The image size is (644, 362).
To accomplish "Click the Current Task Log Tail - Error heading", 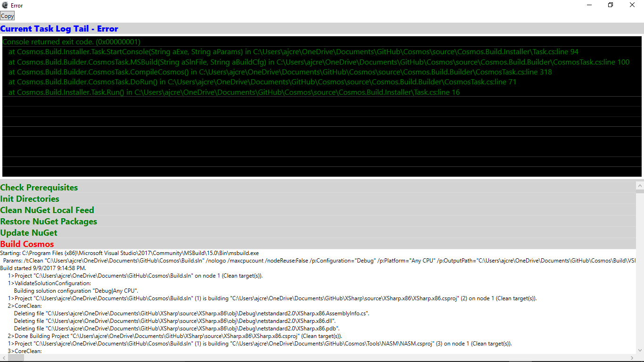I will point(59,29).
